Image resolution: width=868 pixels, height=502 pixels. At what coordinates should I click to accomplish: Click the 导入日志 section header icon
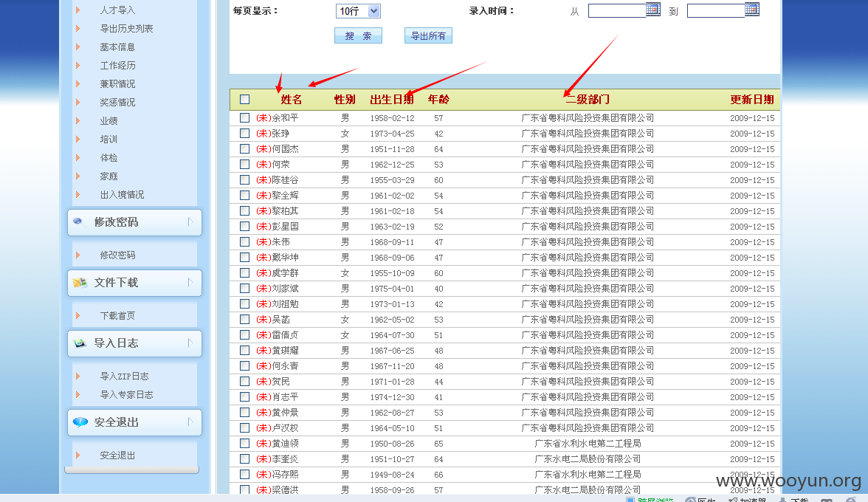pos(80,343)
